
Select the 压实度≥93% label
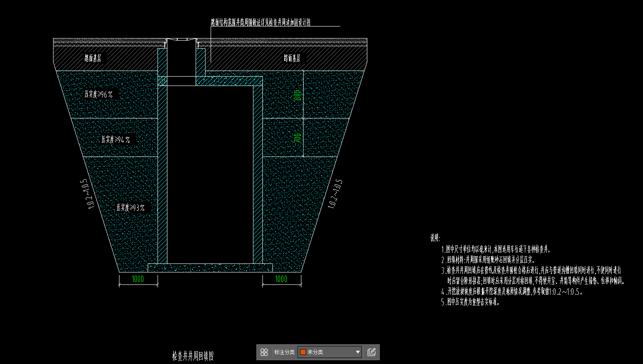pyautogui.click(x=131, y=207)
